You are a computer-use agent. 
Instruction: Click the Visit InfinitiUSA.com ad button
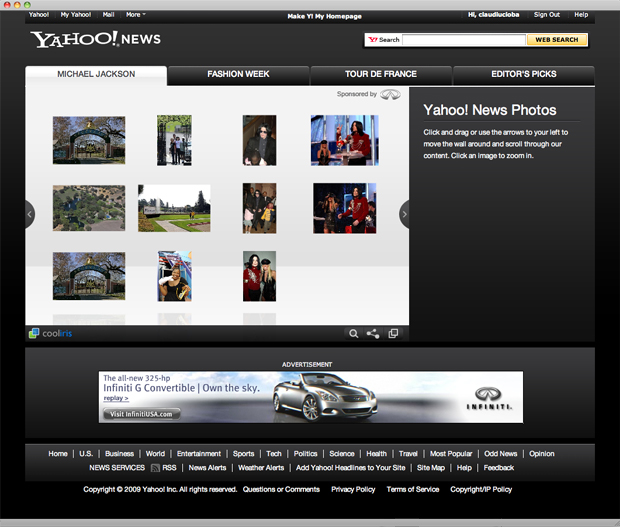tap(140, 414)
